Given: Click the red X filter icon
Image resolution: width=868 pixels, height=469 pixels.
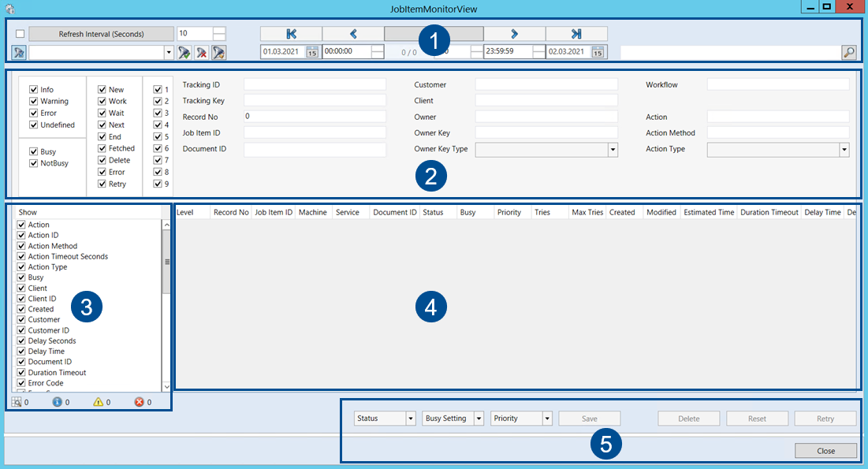Looking at the screenshot, I should [x=202, y=53].
